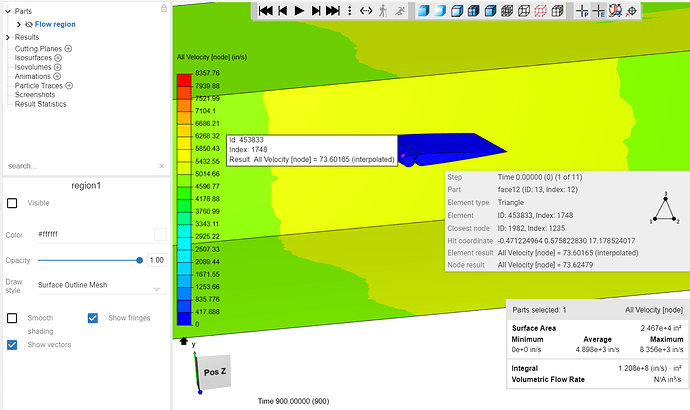Click the Hit coordinate values
Viewport: 690px width, 410px height.
coord(566,241)
